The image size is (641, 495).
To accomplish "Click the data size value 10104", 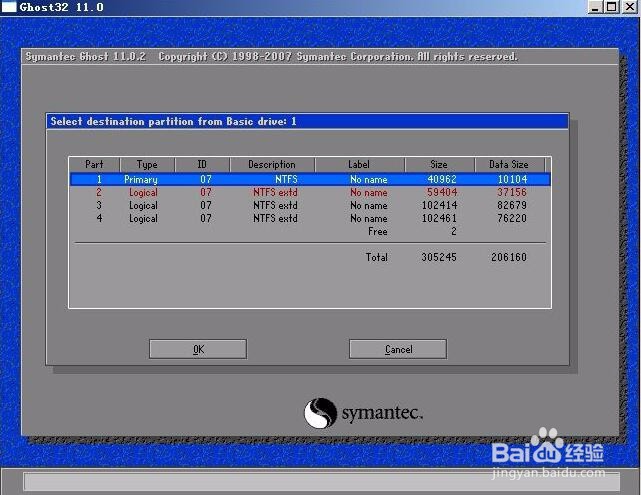I will (x=512, y=179).
